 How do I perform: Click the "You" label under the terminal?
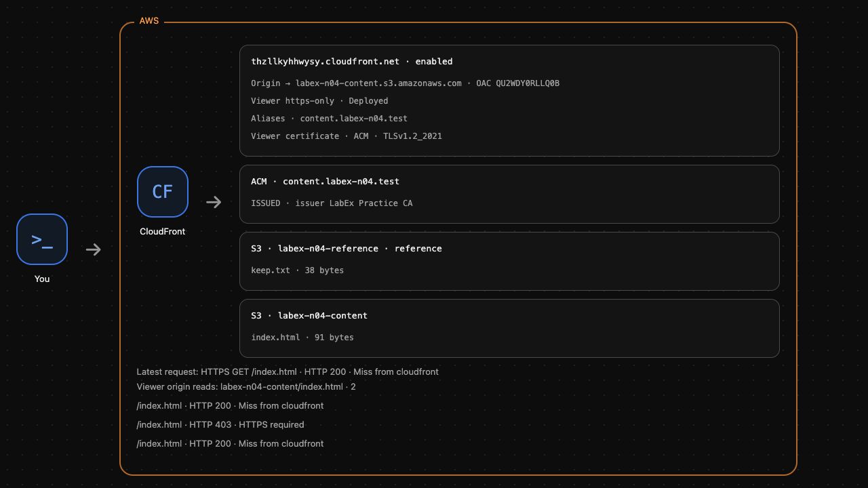(42, 279)
